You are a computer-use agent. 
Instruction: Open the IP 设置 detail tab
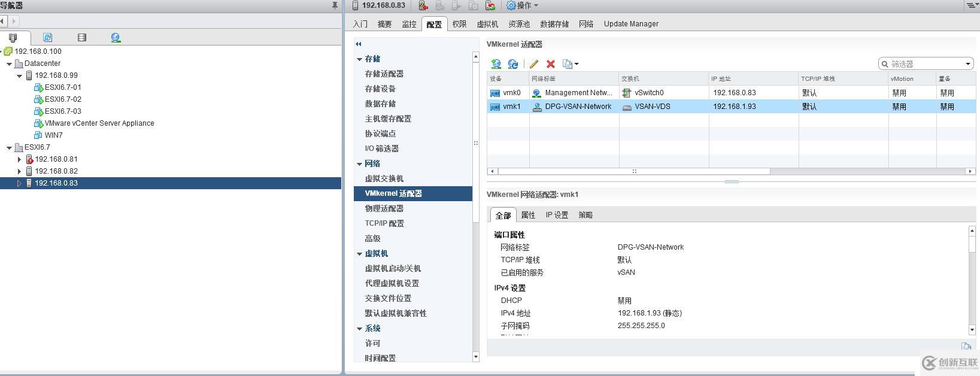pyautogui.click(x=557, y=215)
